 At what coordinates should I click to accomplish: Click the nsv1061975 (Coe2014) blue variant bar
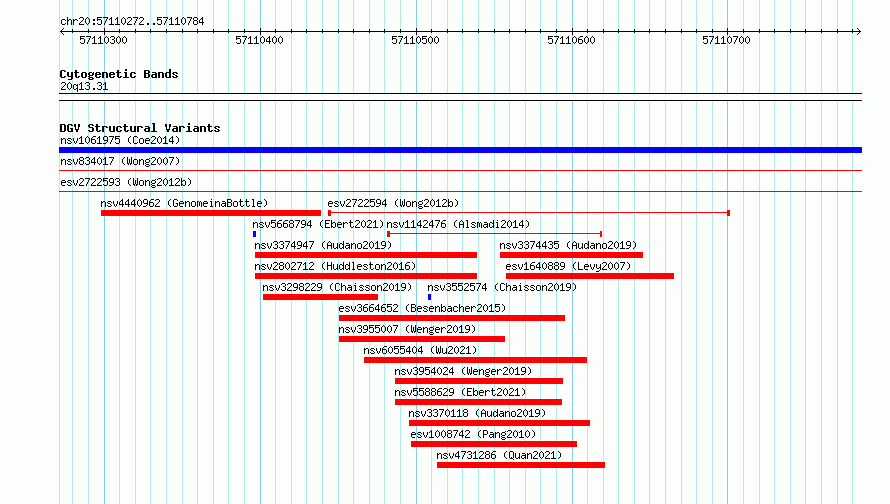[x=460, y=150]
